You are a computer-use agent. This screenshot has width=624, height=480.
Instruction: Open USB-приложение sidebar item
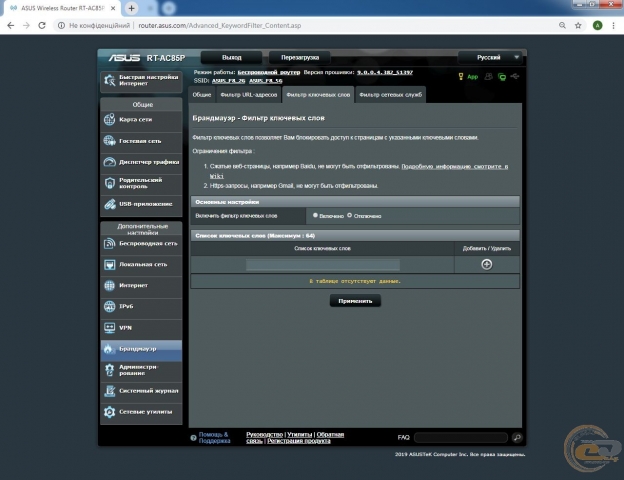(x=140, y=205)
